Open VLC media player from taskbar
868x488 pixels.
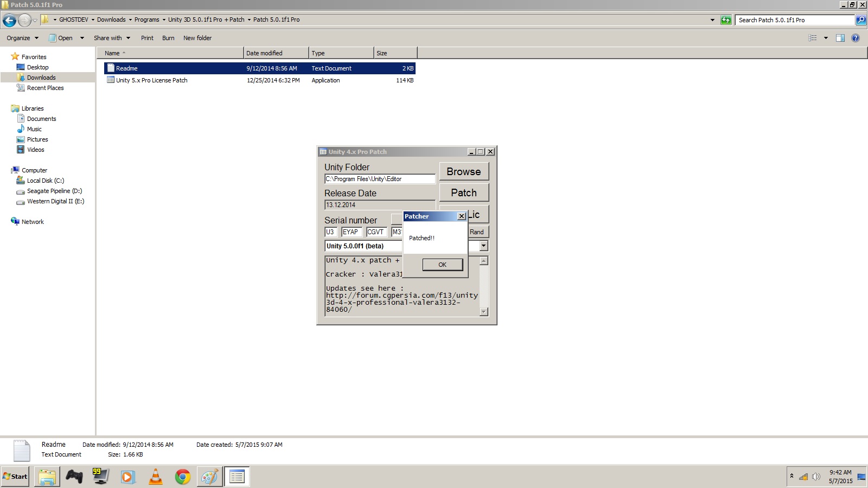[x=155, y=477]
